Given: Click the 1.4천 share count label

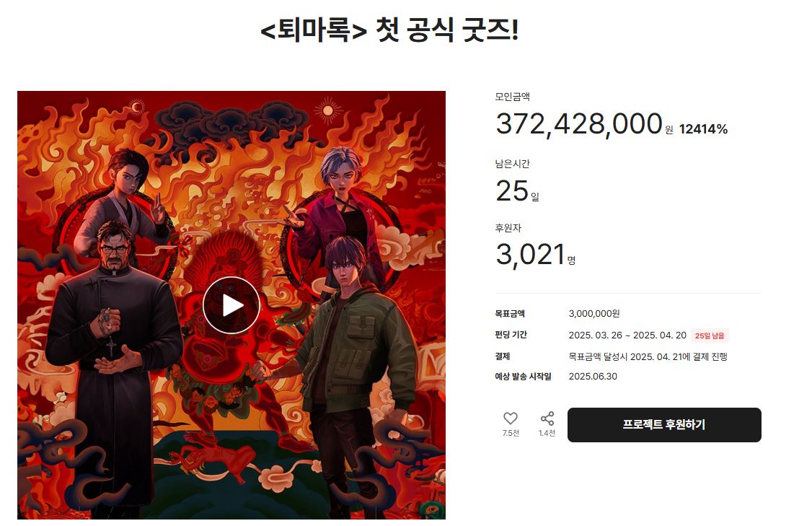Looking at the screenshot, I should tap(547, 433).
